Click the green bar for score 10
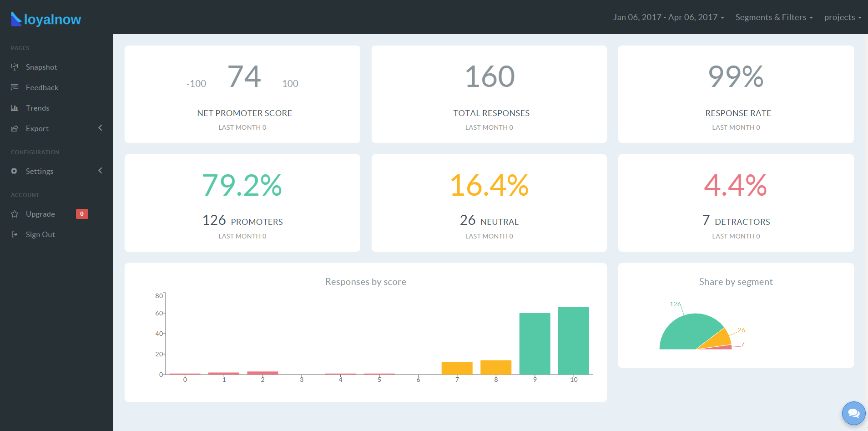This screenshot has height=431, width=868. coord(574,341)
